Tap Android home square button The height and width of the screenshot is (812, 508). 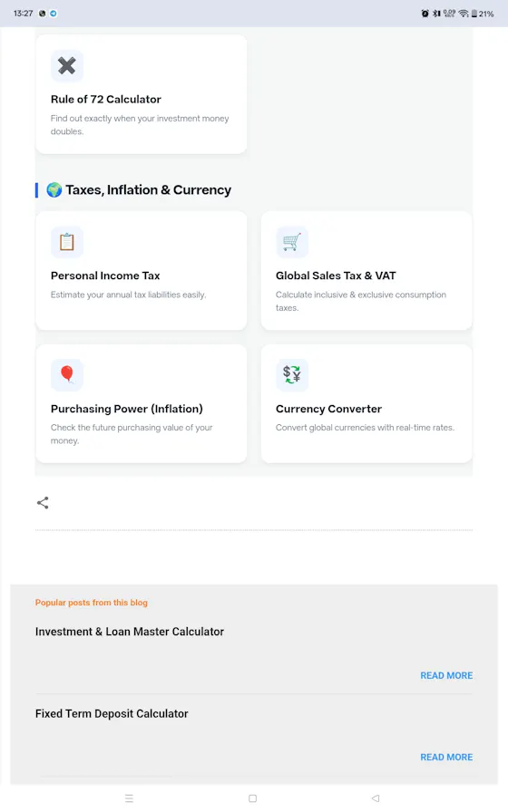point(252,798)
